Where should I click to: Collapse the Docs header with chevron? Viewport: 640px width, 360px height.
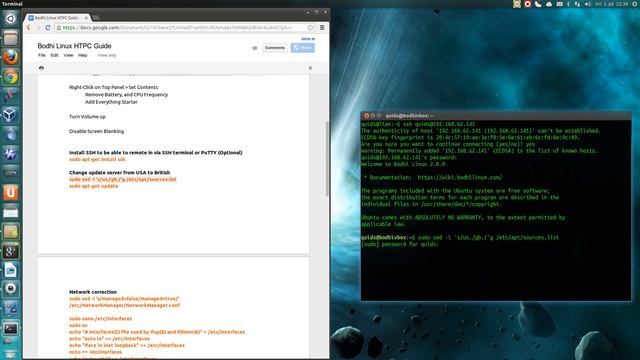click(x=310, y=68)
